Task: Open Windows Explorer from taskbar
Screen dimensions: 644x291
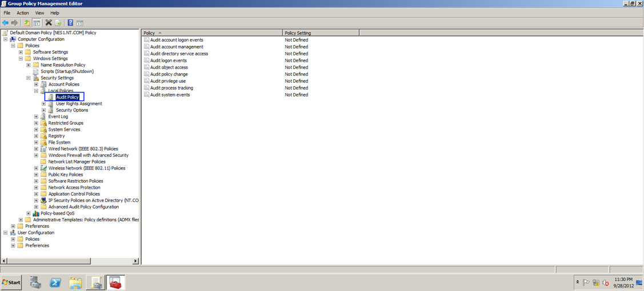Action: tap(75, 282)
